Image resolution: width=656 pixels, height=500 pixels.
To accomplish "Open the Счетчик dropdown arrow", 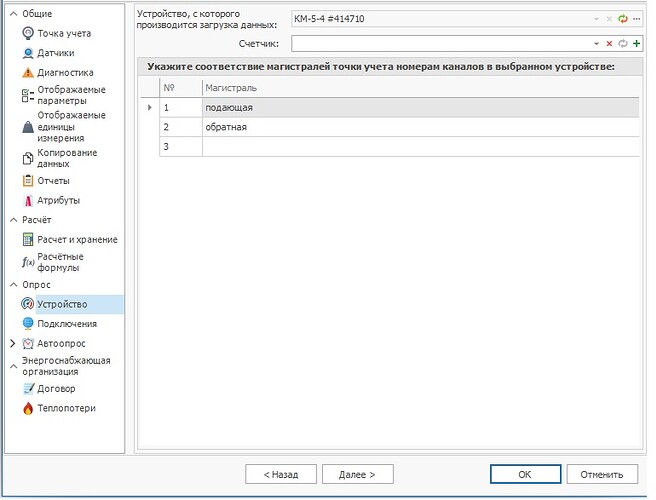I will pyautogui.click(x=596, y=44).
